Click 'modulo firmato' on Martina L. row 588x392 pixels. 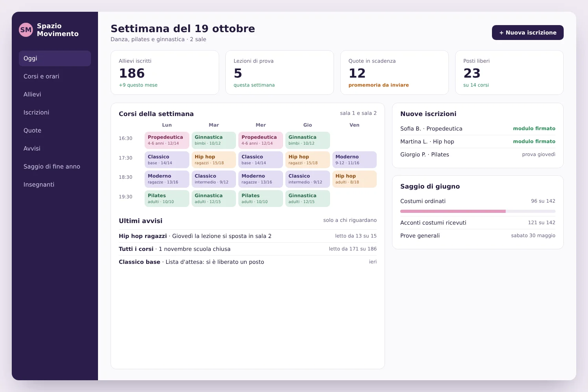coord(534,142)
